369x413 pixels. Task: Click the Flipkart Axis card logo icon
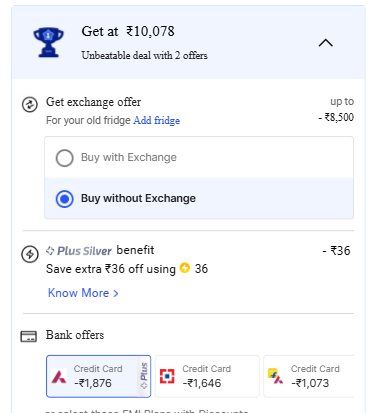pyautogui.click(x=276, y=376)
